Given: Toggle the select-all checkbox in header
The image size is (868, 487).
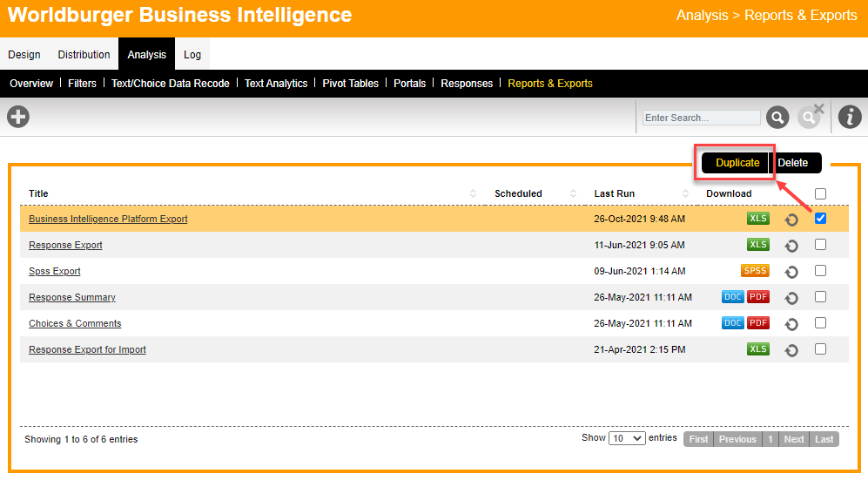Looking at the screenshot, I should click(x=820, y=194).
